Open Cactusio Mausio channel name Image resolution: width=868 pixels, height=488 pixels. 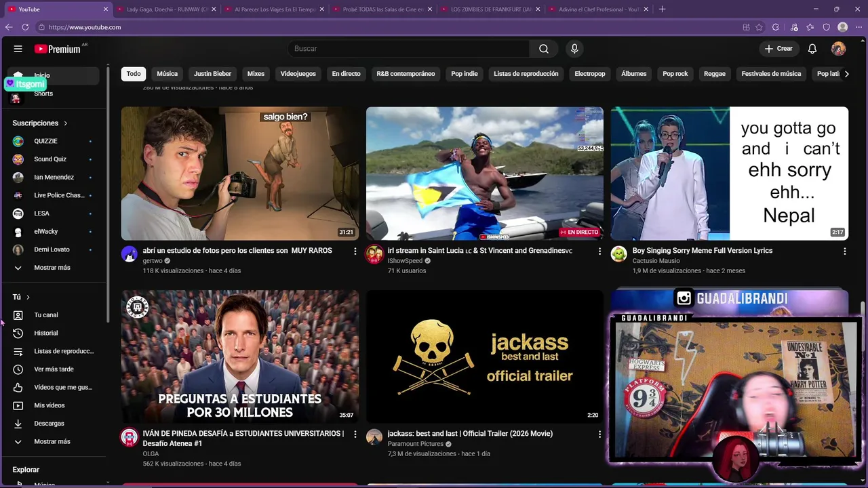tap(656, 261)
